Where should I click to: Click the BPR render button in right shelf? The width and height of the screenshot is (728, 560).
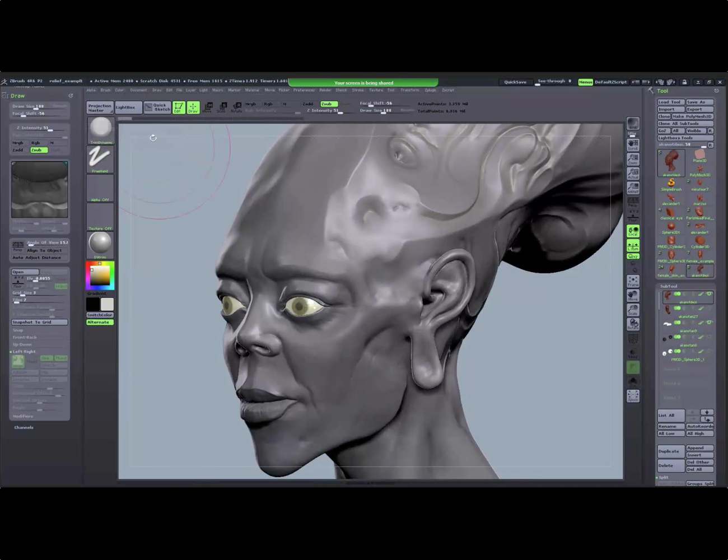pyautogui.click(x=633, y=124)
